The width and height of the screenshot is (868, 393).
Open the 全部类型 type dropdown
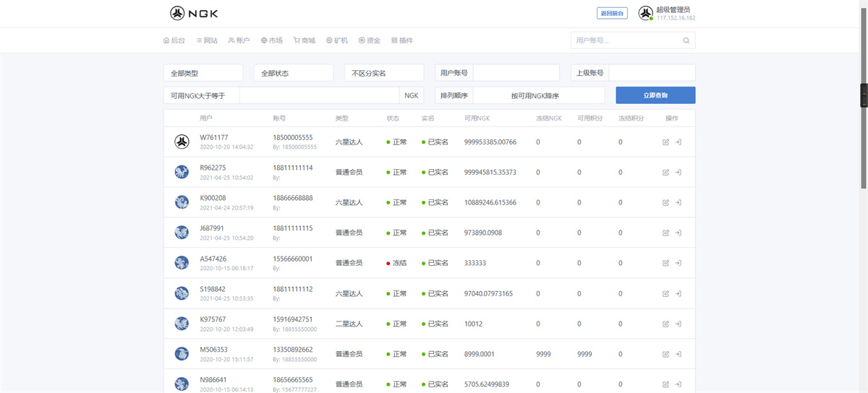(x=203, y=73)
